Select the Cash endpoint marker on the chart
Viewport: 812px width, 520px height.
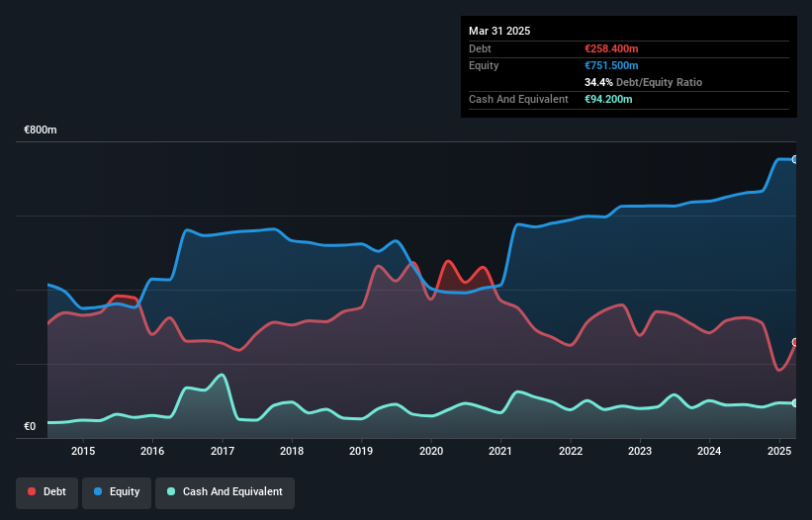795,403
